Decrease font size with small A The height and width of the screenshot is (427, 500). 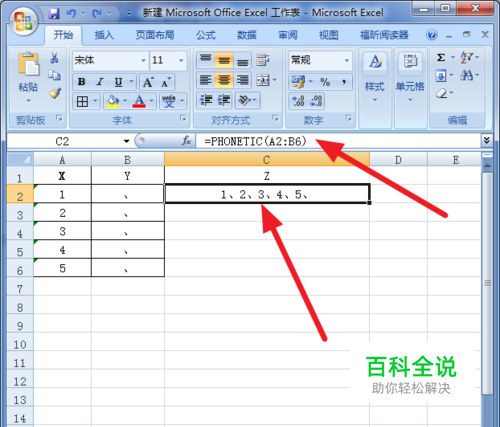click(165, 82)
